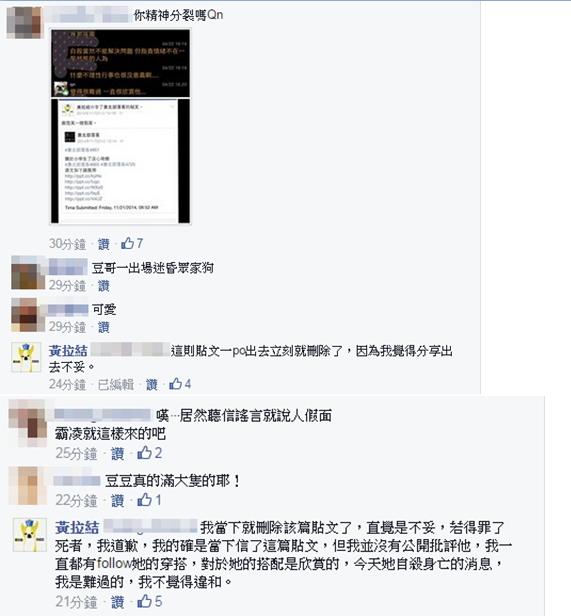Click thumbs-up icon showing 4 likes
Viewport: 571px width, 616px height.
[x=176, y=383]
